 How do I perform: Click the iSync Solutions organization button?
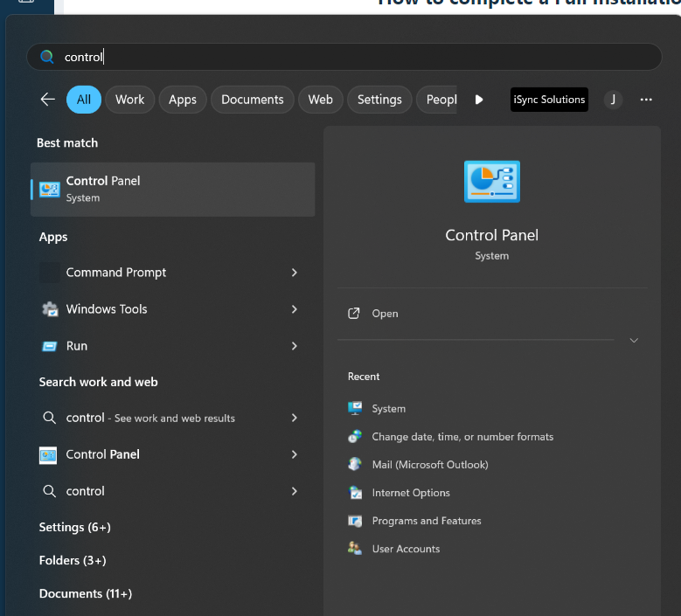click(549, 100)
